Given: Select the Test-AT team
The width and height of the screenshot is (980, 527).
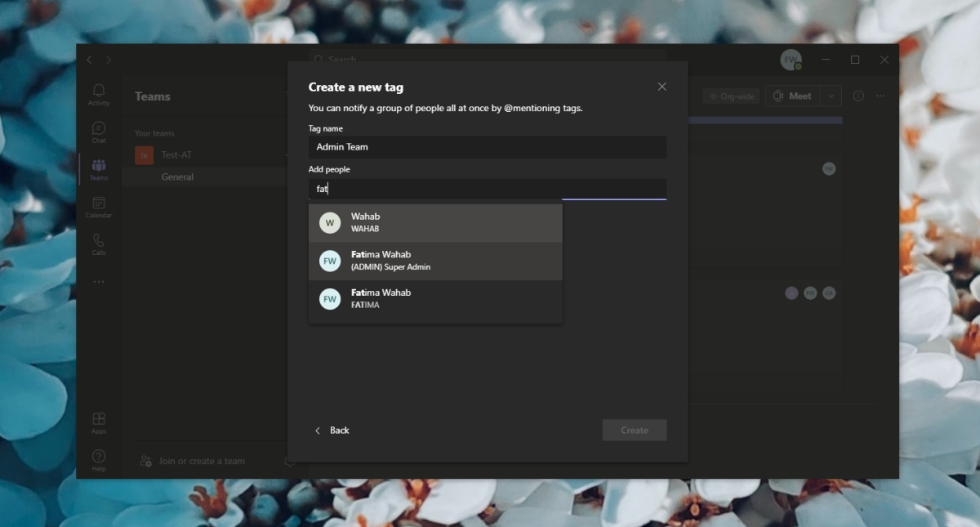Looking at the screenshot, I should click(176, 154).
